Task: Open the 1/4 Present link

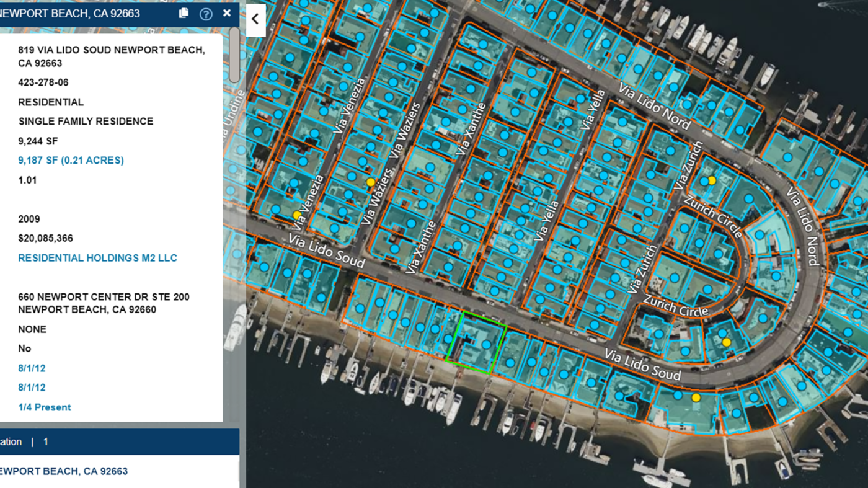Action: pyautogui.click(x=44, y=407)
